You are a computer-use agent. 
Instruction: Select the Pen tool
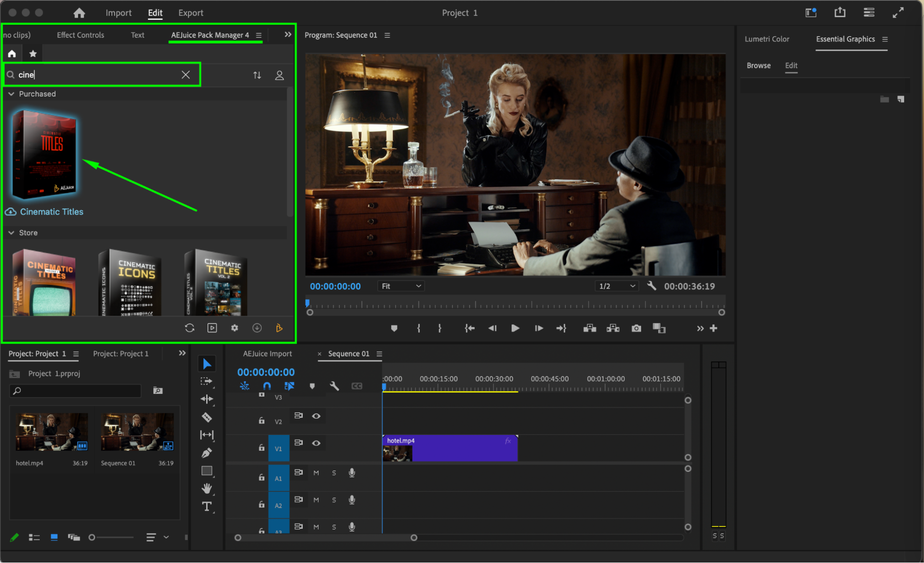207,453
